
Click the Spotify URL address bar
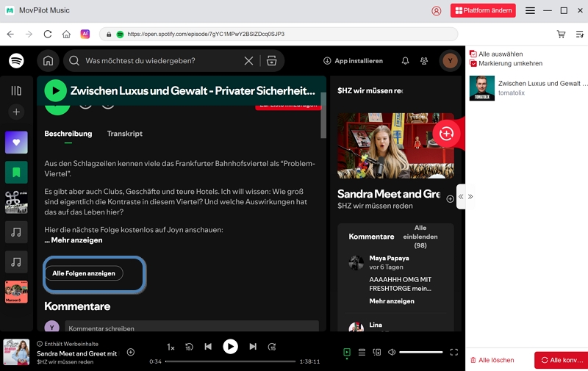coord(279,34)
